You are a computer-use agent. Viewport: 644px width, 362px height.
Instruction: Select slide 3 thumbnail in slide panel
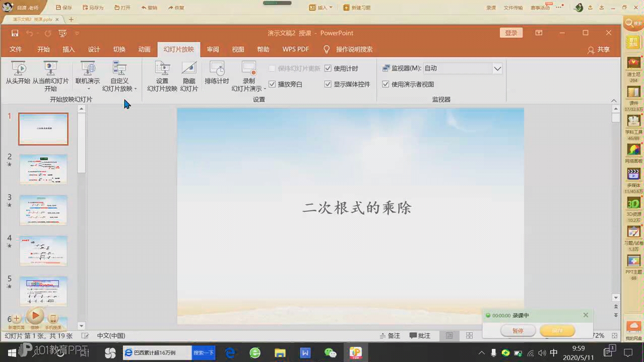[43, 210]
